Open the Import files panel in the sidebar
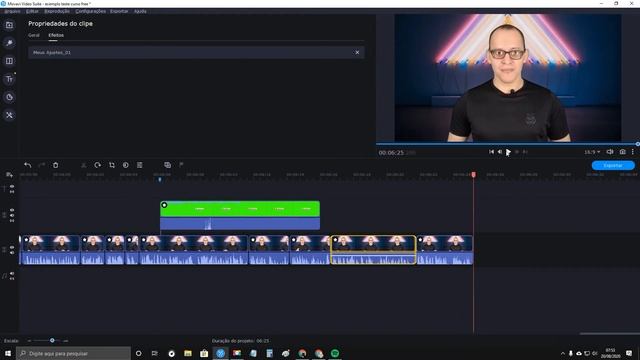The width and height of the screenshot is (640, 360). pos(9,25)
